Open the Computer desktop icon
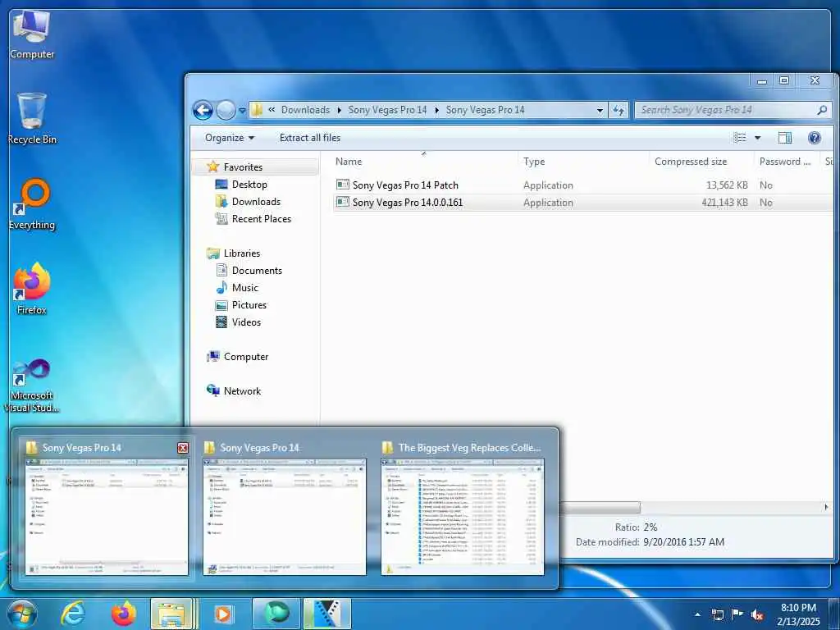The height and width of the screenshot is (630, 840). point(32,34)
